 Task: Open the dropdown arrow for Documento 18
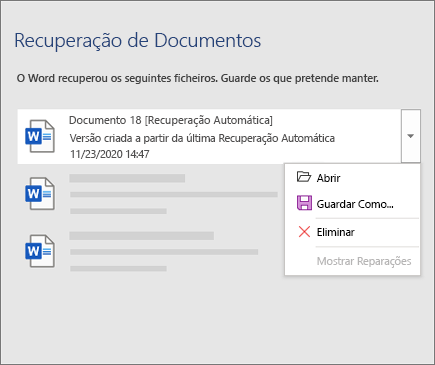tap(411, 136)
